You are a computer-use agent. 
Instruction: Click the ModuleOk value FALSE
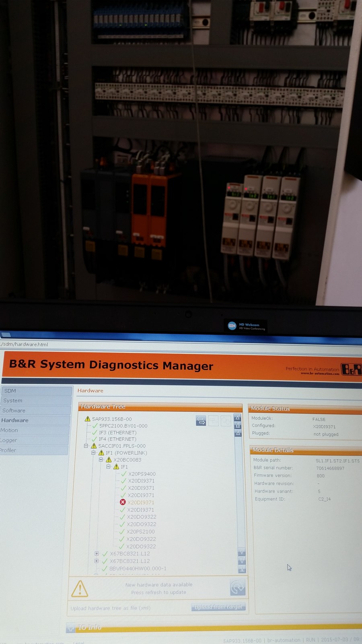tap(319, 419)
